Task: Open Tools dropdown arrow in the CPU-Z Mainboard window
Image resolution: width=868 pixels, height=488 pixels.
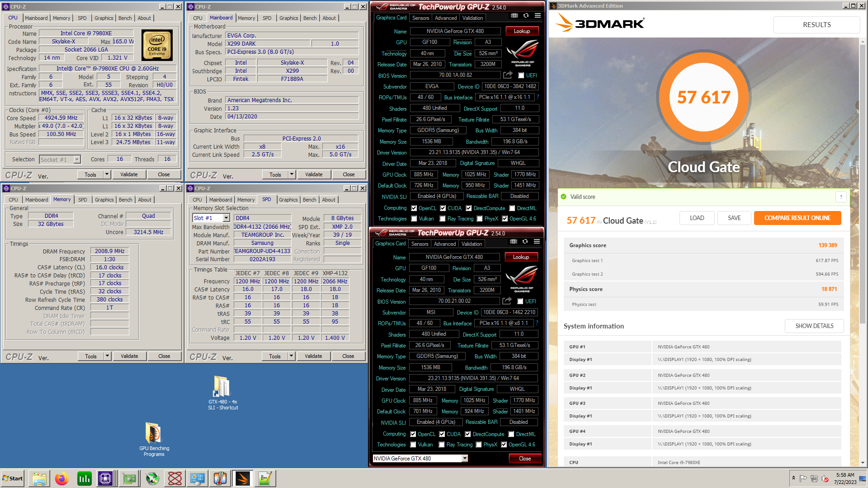Action: [292, 174]
